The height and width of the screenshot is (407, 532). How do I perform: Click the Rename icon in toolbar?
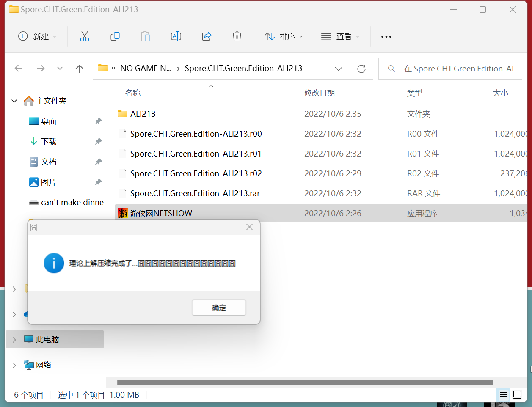(x=176, y=37)
